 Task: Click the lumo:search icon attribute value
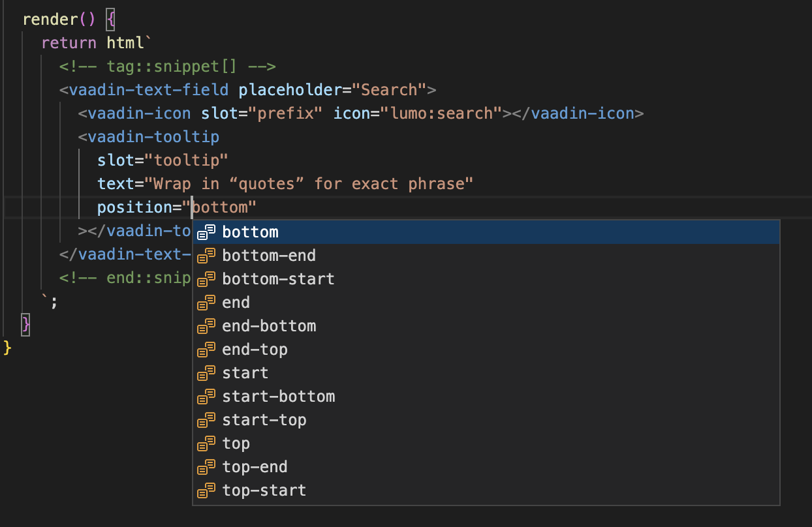coord(445,113)
